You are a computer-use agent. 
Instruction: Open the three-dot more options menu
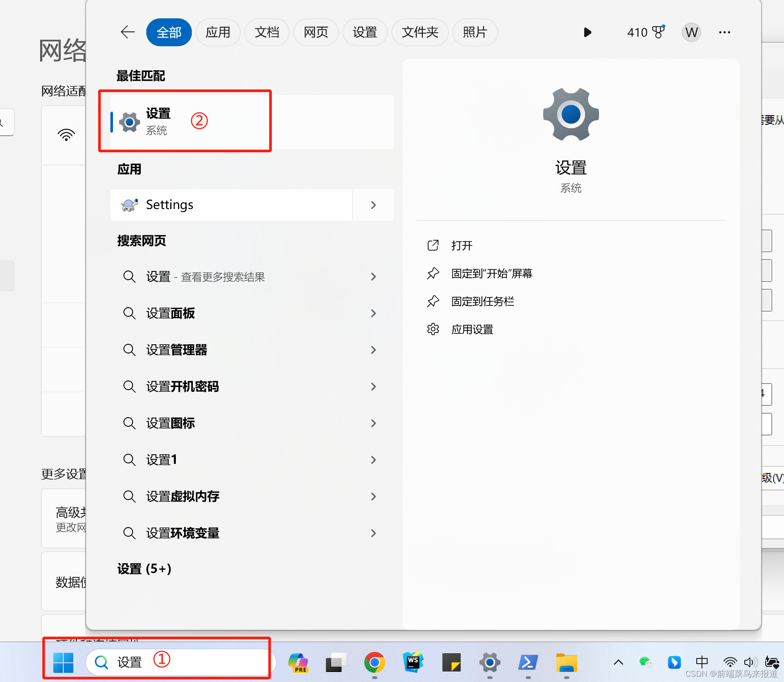pos(724,32)
